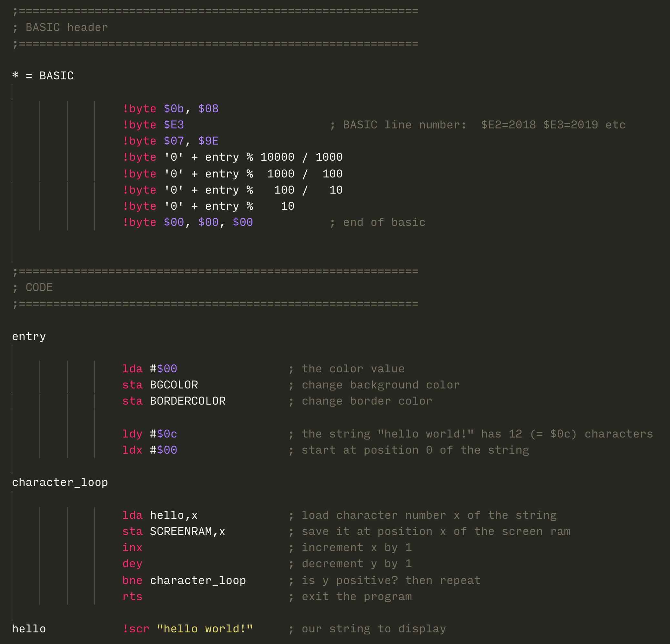670x644 pixels.
Task: Click the 'rts' instruction
Action: coord(133,597)
